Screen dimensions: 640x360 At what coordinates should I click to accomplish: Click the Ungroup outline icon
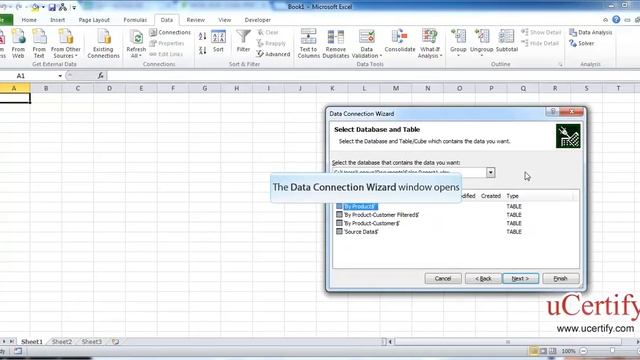482,41
